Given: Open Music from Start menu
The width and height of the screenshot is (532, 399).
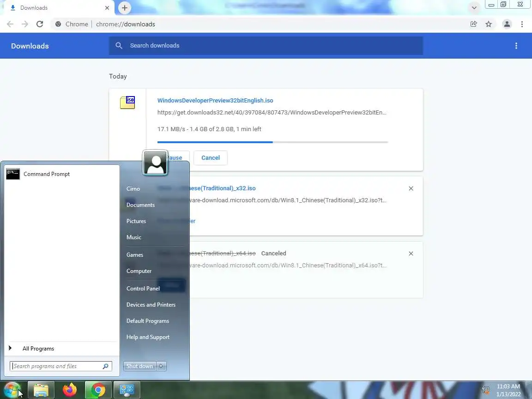Looking at the screenshot, I should tap(133, 237).
